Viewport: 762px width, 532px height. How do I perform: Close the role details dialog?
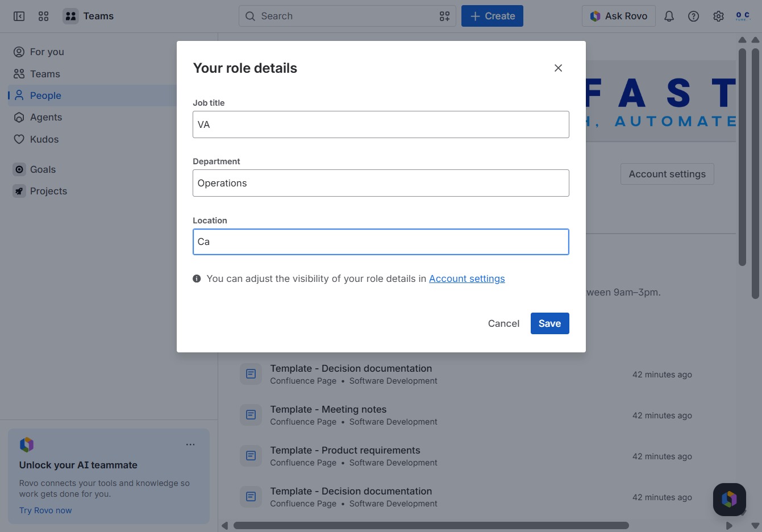(x=558, y=68)
